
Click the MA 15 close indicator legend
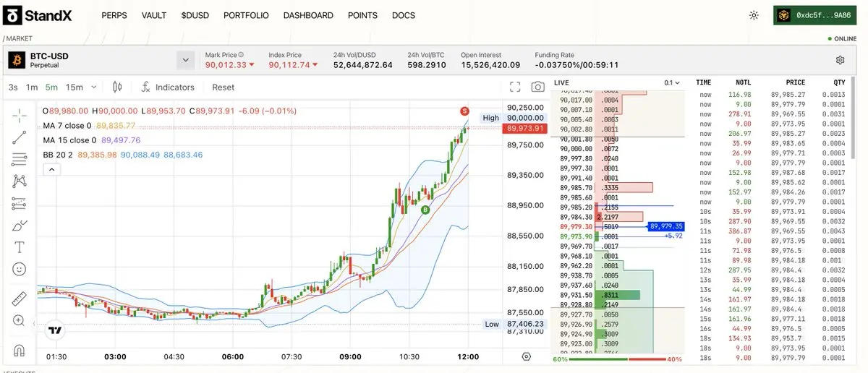pos(92,140)
